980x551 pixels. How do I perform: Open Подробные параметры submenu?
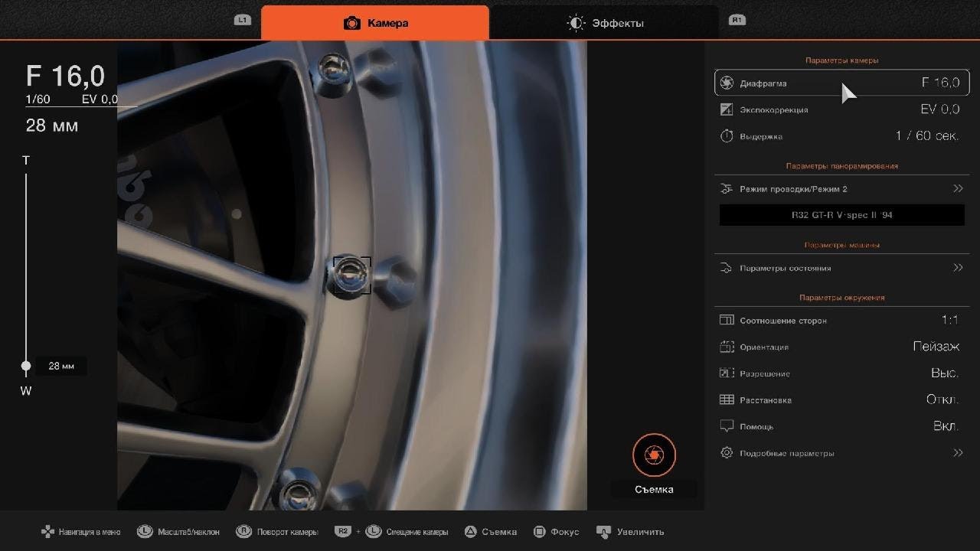click(x=842, y=453)
